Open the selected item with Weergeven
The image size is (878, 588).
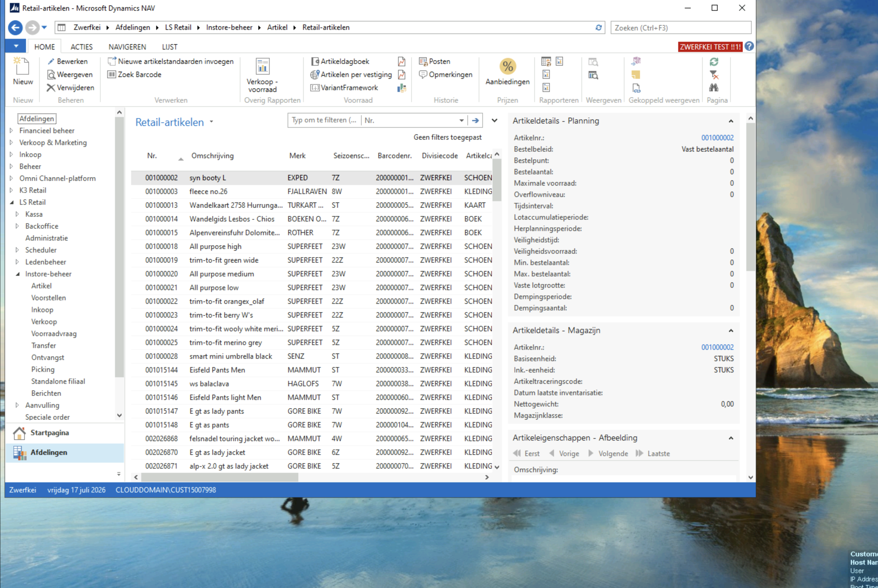pos(70,74)
